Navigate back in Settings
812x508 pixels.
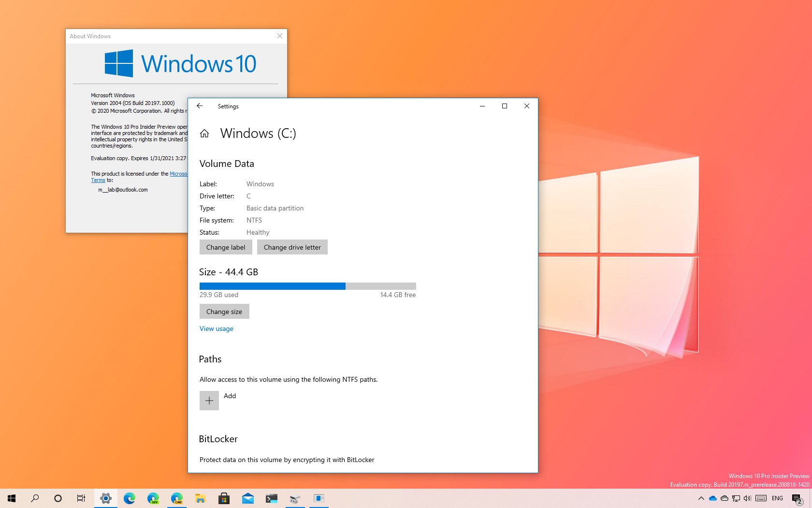tap(200, 106)
